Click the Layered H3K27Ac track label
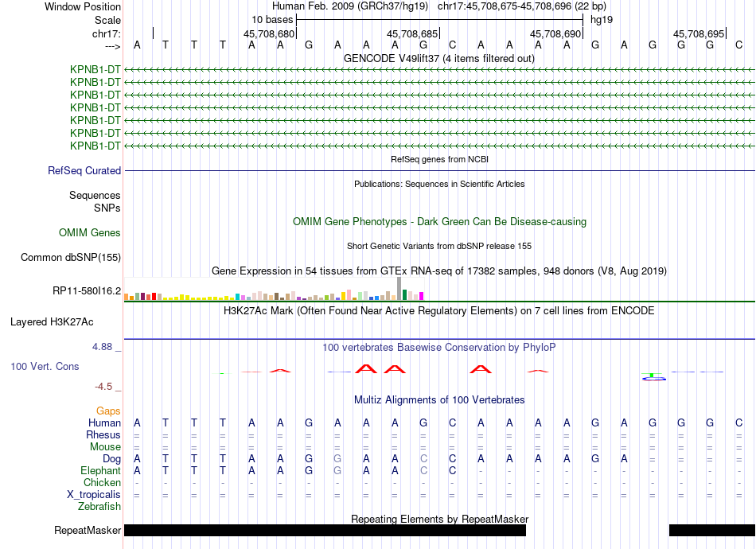Viewport: 756px width, 549px height. pos(52,322)
